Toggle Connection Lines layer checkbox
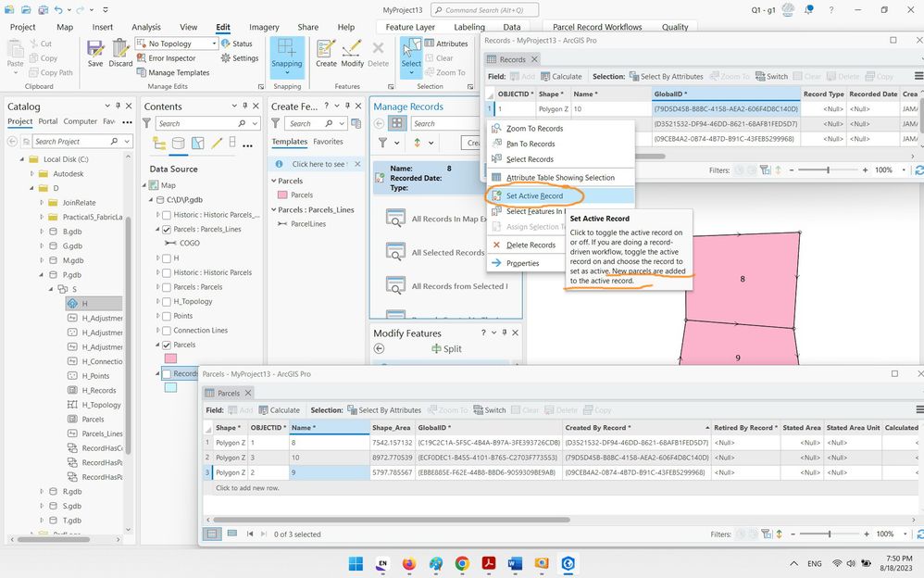 (167, 331)
